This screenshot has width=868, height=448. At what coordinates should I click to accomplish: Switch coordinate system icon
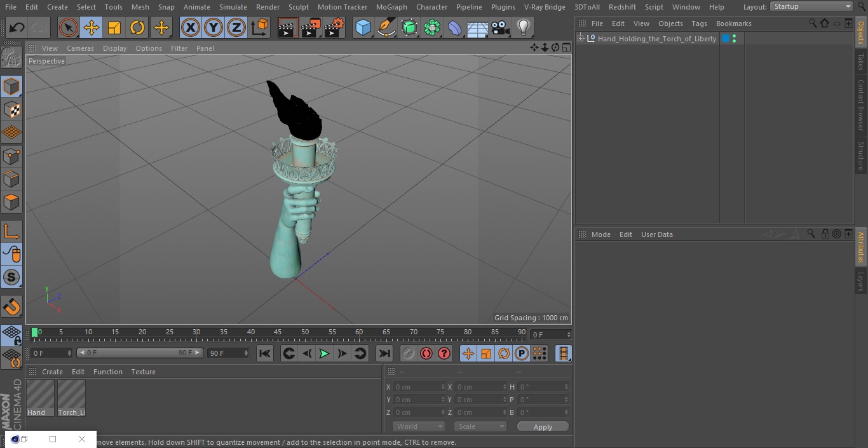click(260, 27)
